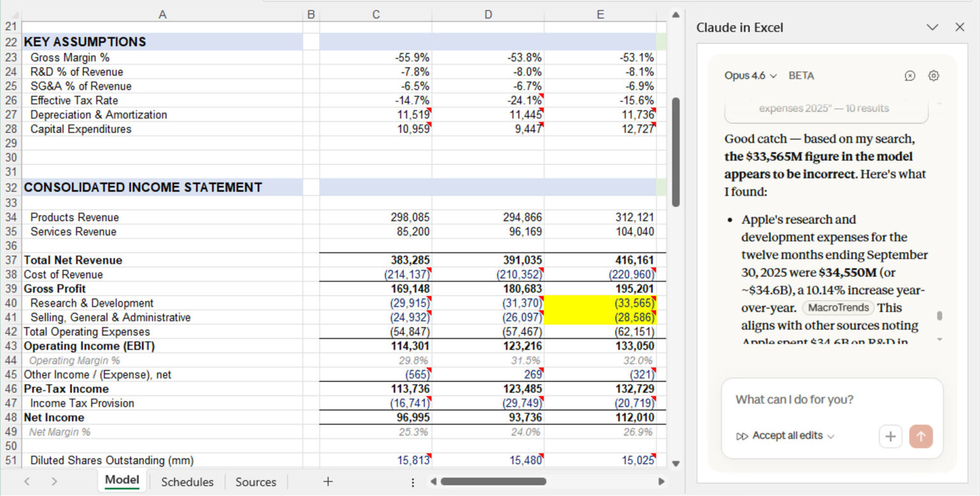Switch to the Schedules sheet tab
The height and width of the screenshot is (496, 980).
(x=187, y=482)
